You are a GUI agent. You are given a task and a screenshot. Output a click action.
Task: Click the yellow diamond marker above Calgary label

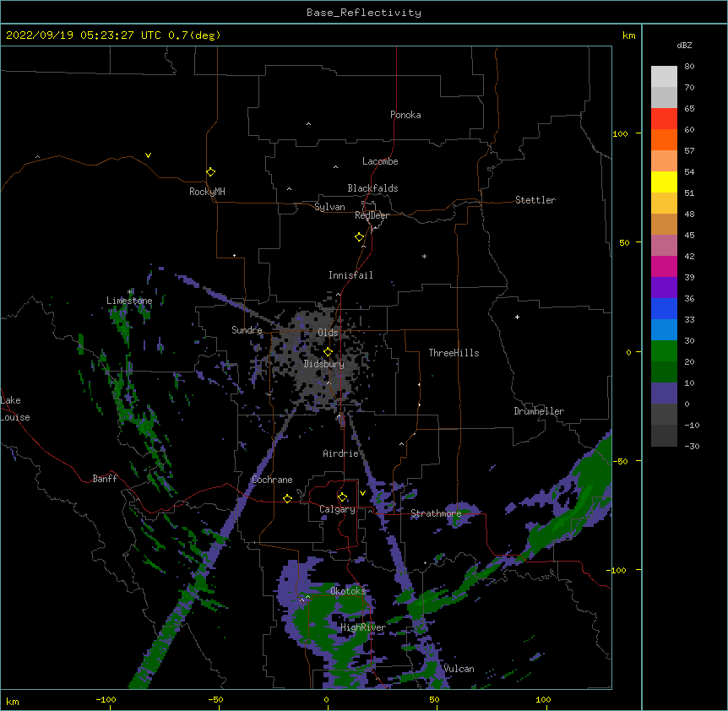click(342, 497)
